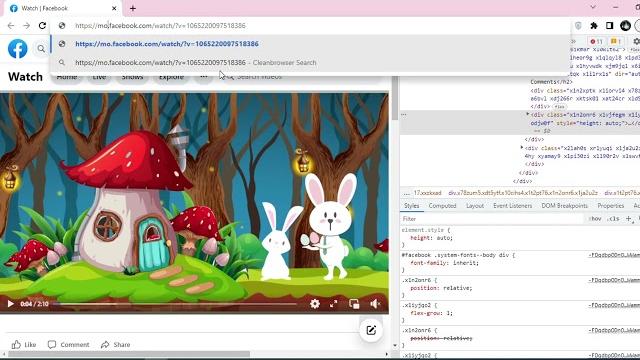Open the Comment button under the video
Viewport: 640px width, 360px height.
tap(69, 344)
